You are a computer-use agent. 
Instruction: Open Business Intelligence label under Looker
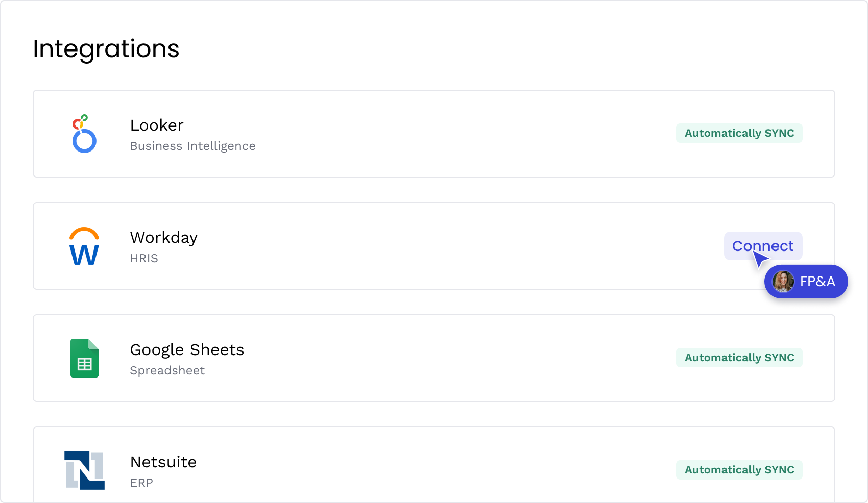coord(192,146)
